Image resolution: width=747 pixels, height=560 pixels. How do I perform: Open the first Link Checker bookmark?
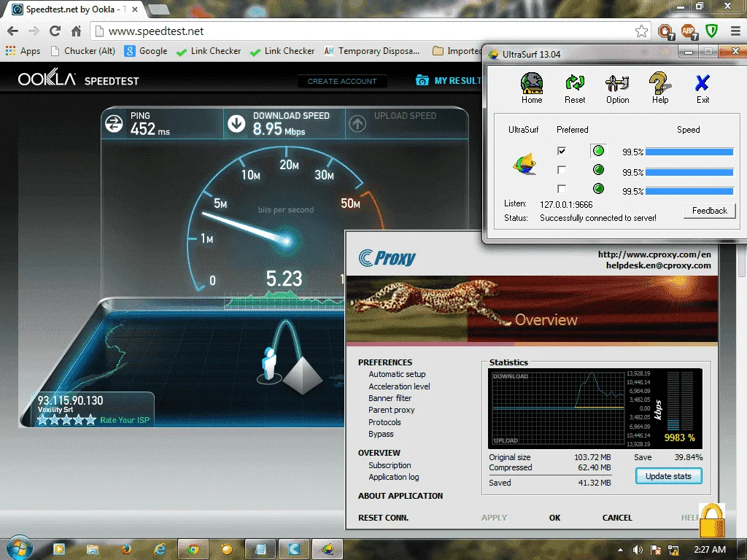[x=208, y=51]
